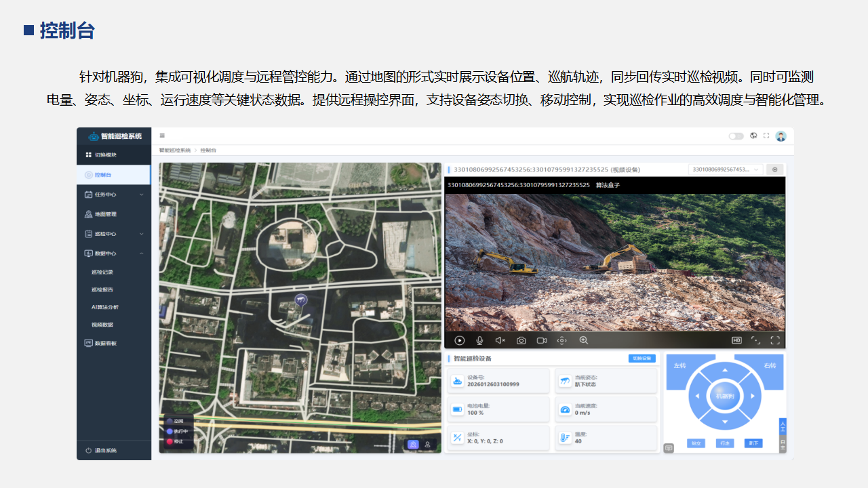Click the location pin icon on the map
This screenshot has width=868, height=488.
coord(428,445)
